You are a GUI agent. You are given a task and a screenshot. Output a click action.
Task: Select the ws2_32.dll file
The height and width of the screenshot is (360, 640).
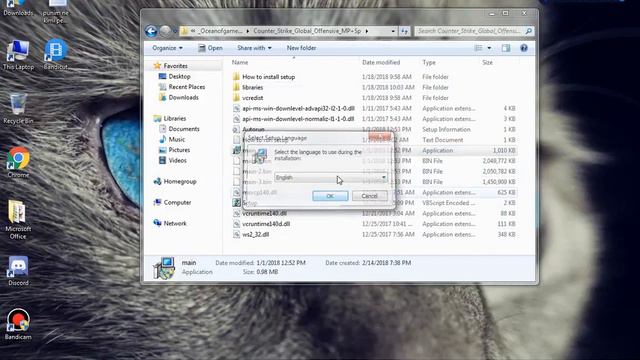(256, 235)
